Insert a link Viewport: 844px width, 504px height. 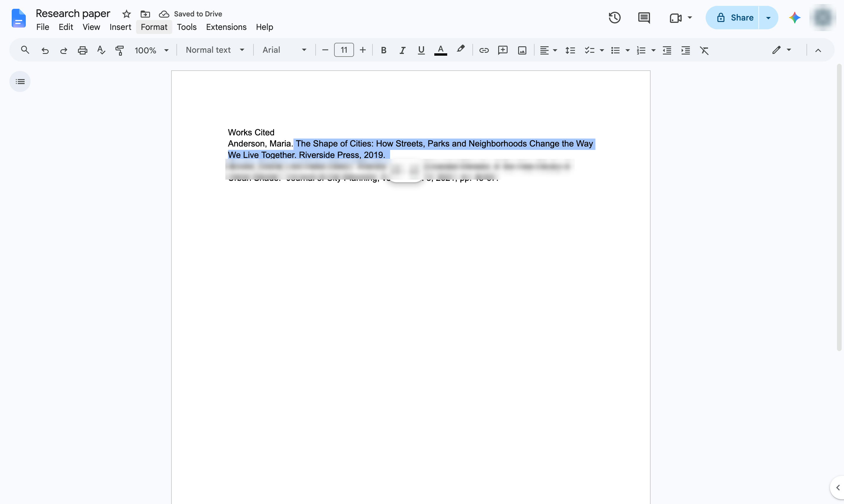[484, 50]
